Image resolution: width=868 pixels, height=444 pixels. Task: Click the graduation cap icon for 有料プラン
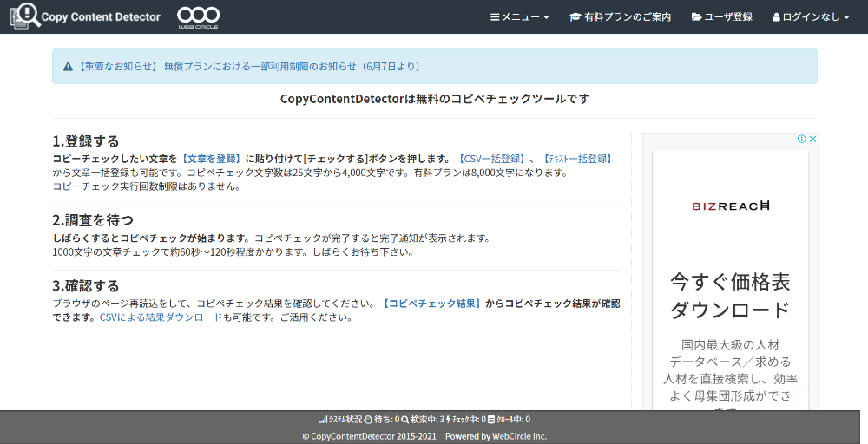pos(575,17)
